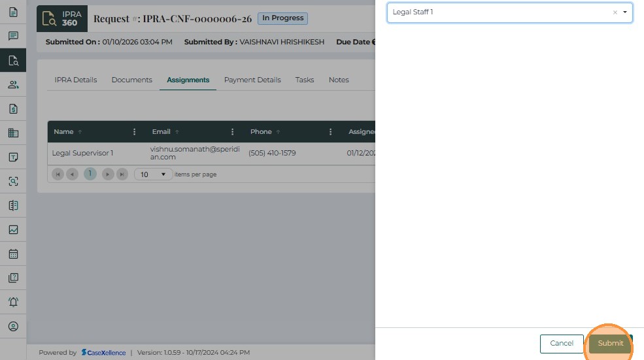The width and height of the screenshot is (644, 360).
Task: Open the alarm bell notifications sidebar icon
Action: (13, 302)
